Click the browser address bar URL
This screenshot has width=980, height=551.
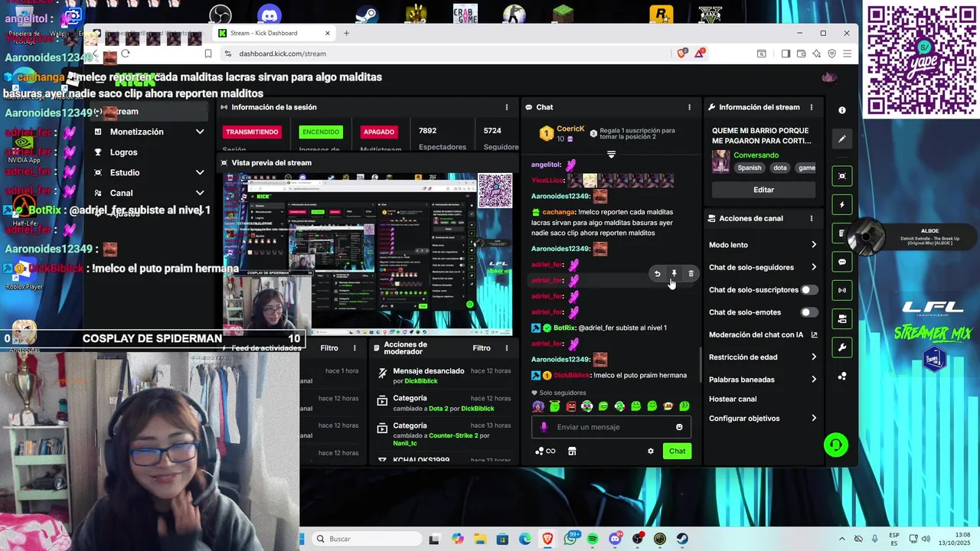(x=283, y=54)
